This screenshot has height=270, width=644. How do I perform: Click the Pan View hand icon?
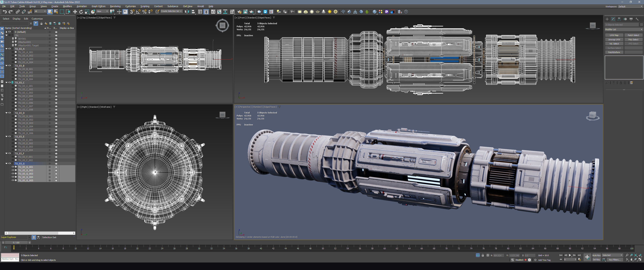[x=631, y=260]
